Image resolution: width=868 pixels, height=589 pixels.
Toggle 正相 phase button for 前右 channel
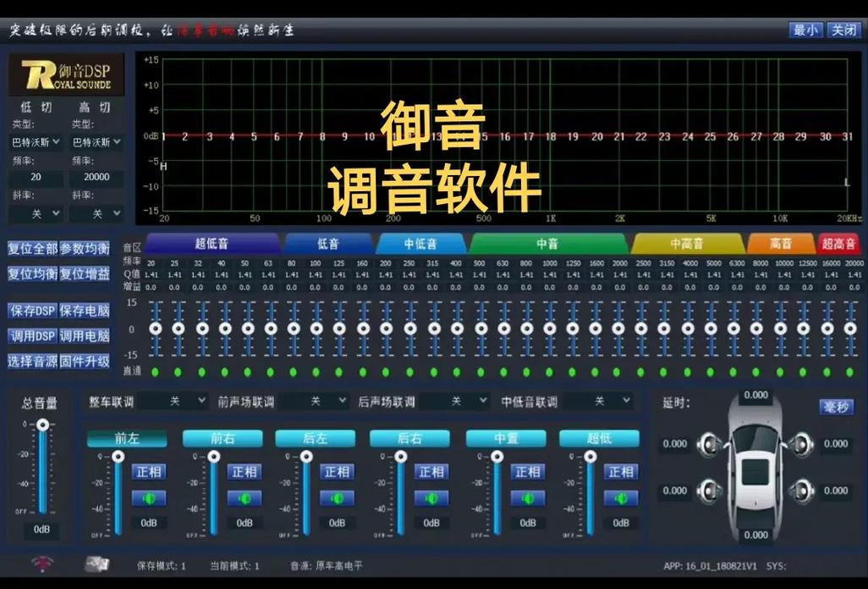pos(244,471)
